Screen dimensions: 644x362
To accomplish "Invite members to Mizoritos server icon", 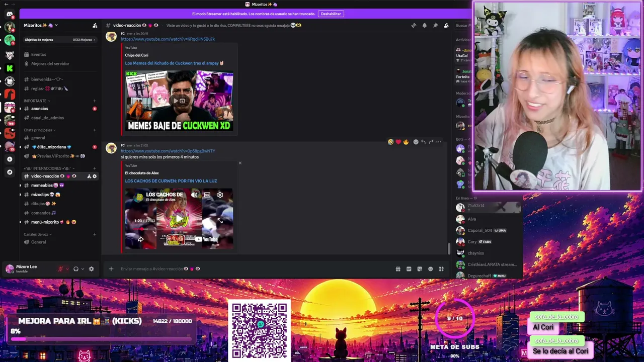I will point(95,25).
